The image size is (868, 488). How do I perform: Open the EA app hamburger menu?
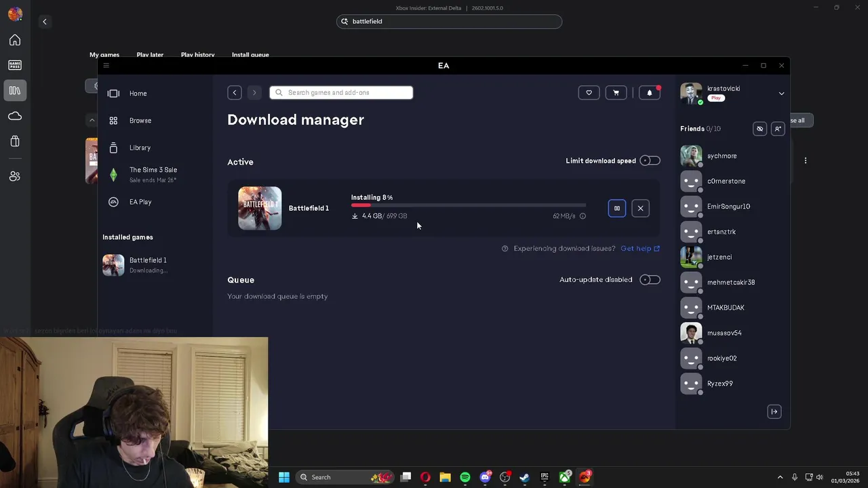point(106,66)
